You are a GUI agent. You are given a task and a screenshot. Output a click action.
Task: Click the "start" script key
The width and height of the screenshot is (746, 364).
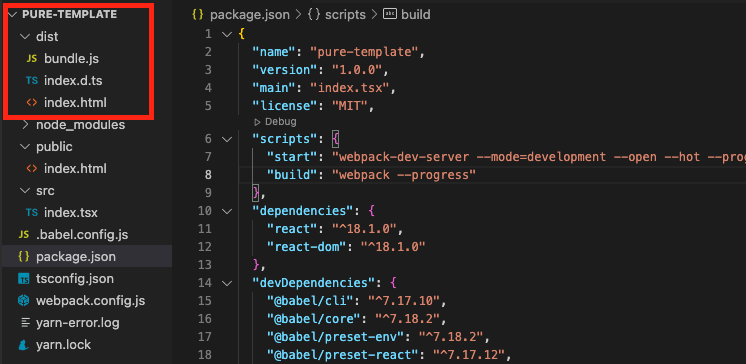292,157
